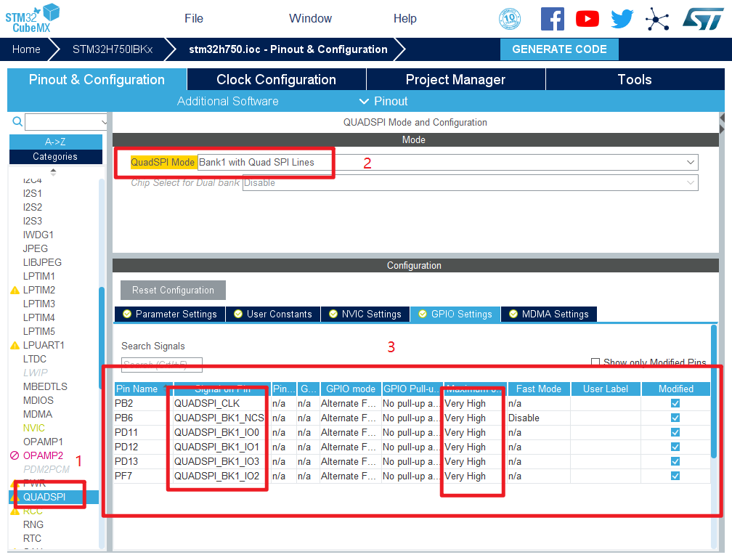This screenshot has width=732, height=560.
Task: Click the ST logo icon
Action: tap(702, 19)
